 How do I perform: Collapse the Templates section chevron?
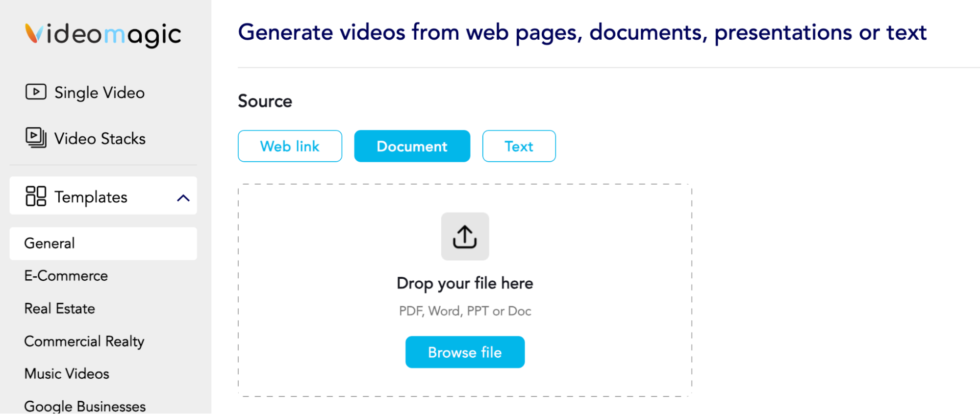183,198
